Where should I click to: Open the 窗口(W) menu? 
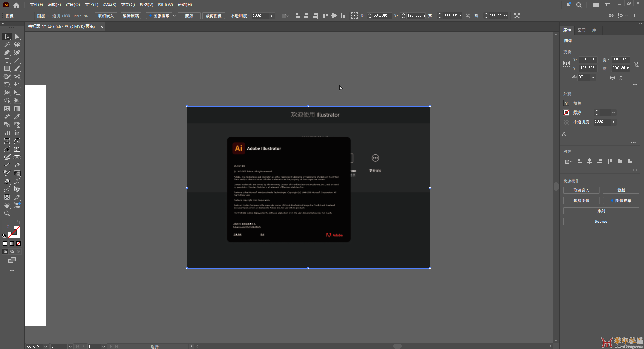[x=165, y=5]
